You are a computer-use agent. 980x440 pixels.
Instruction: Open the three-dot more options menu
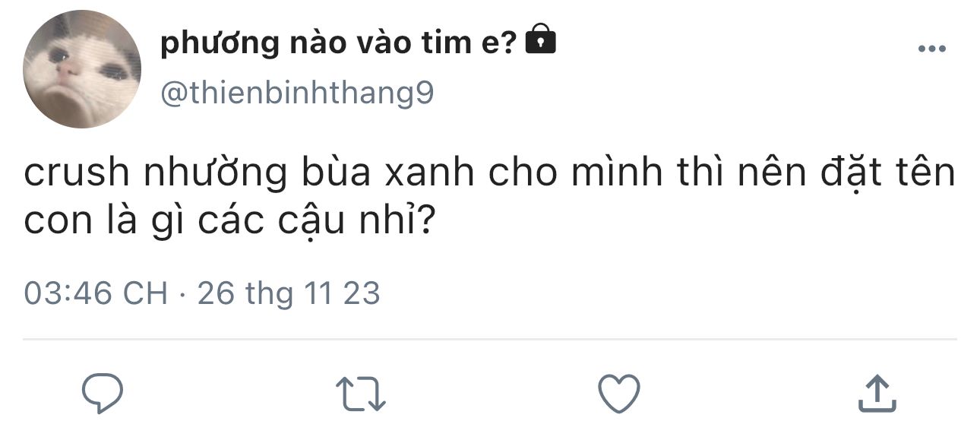(x=931, y=49)
